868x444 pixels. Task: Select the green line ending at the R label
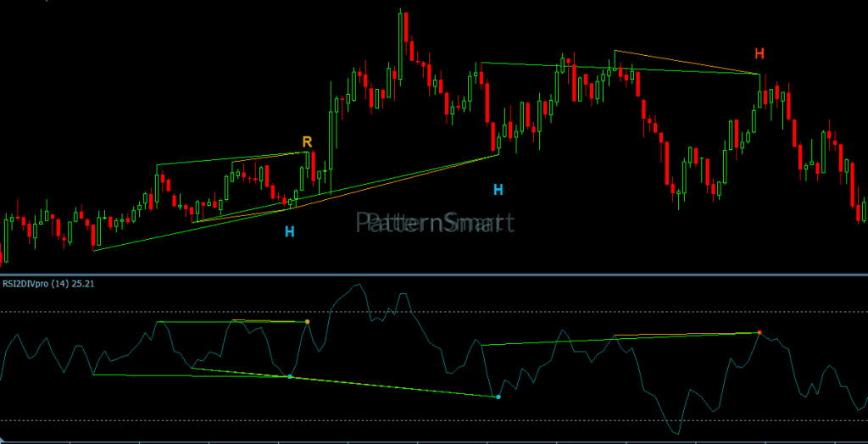tap(232, 158)
